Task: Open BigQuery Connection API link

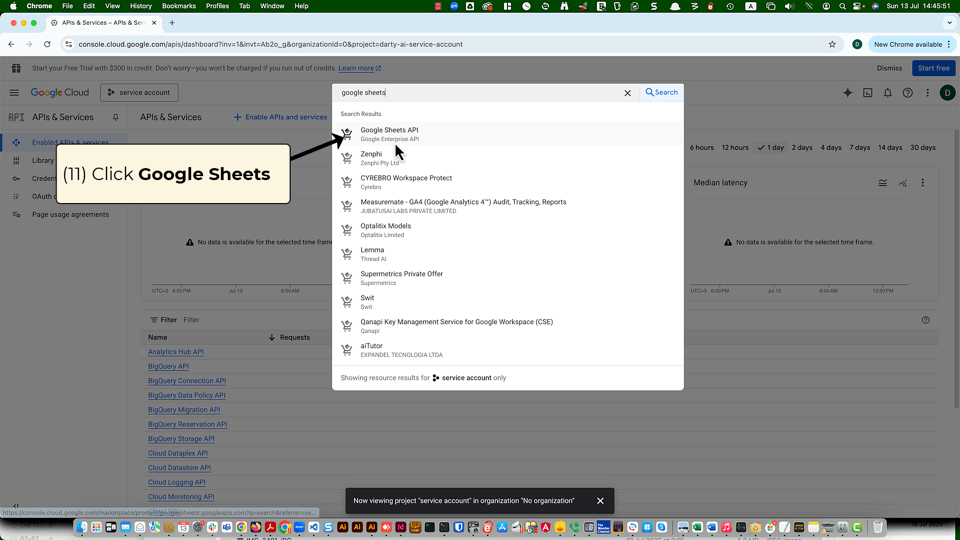Action: tap(187, 381)
